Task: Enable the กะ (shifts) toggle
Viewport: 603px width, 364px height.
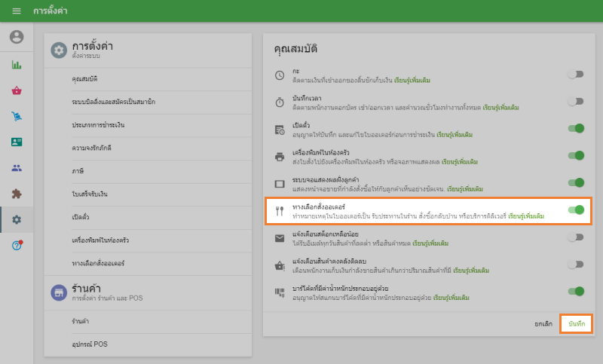Action: pyautogui.click(x=576, y=75)
